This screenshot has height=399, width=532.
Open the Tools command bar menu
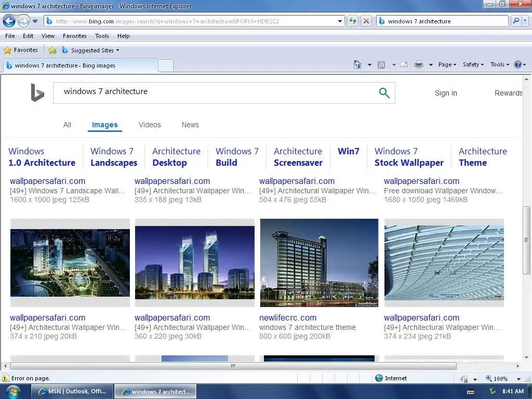coord(499,64)
